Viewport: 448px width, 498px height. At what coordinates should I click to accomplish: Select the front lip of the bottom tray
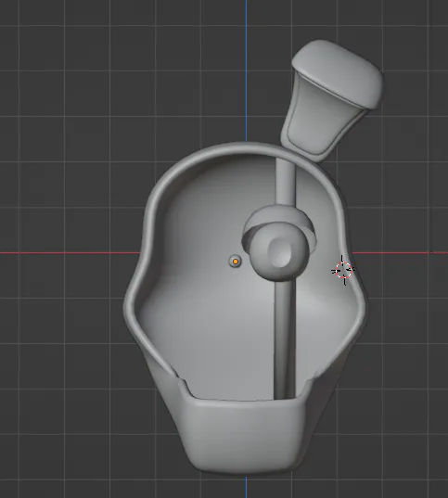[x=245, y=435]
